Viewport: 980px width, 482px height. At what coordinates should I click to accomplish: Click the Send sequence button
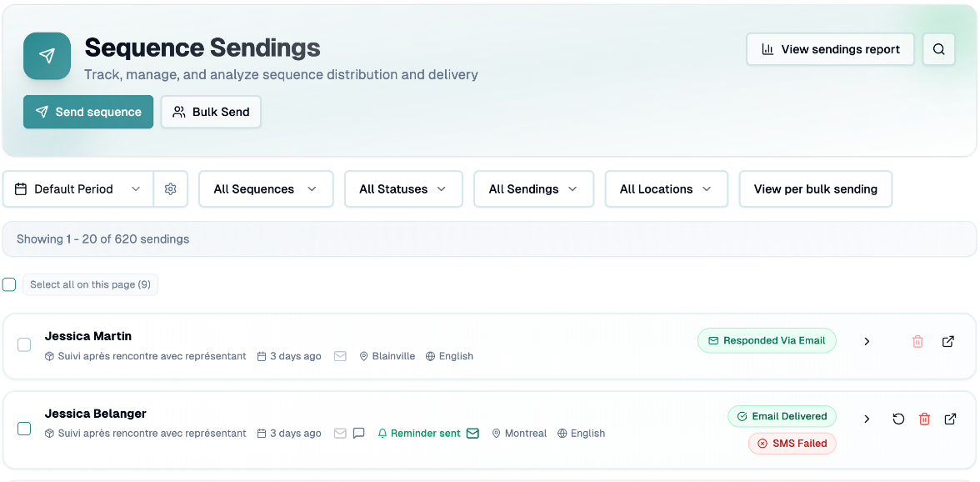pos(88,112)
